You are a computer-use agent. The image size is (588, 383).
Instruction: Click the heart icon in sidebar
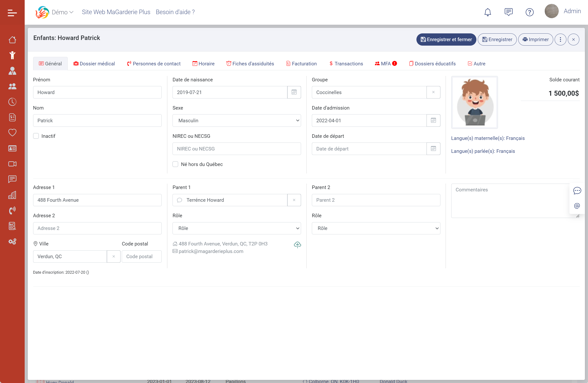[12, 132]
